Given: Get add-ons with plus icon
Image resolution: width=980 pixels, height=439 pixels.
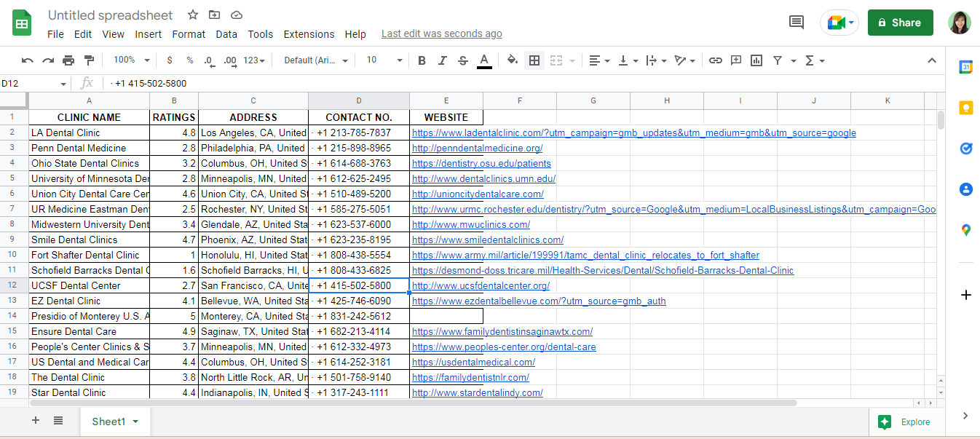Looking at the screenshot, I should click(965, 295).
